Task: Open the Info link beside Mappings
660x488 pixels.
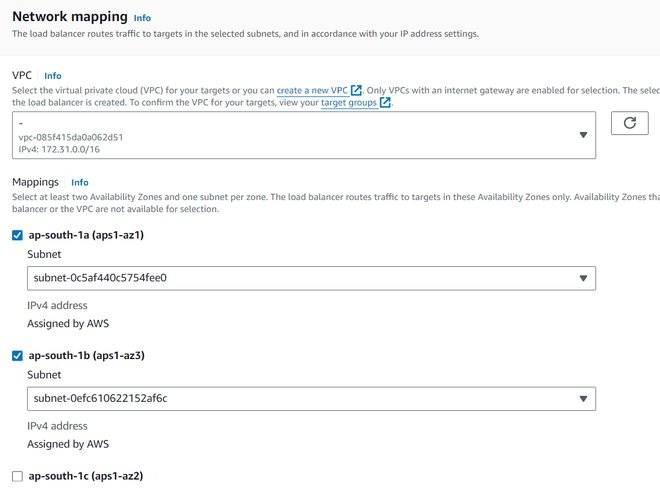Action: coord(80,183)
